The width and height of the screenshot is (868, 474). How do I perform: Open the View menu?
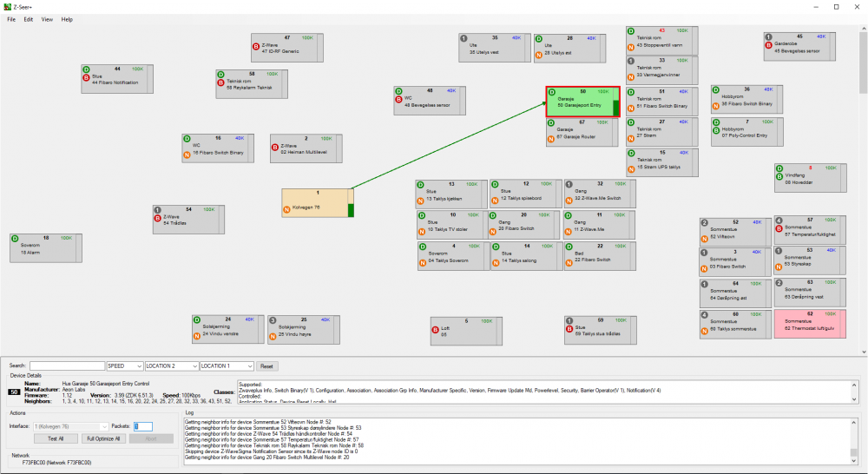[x=47, y=19]
